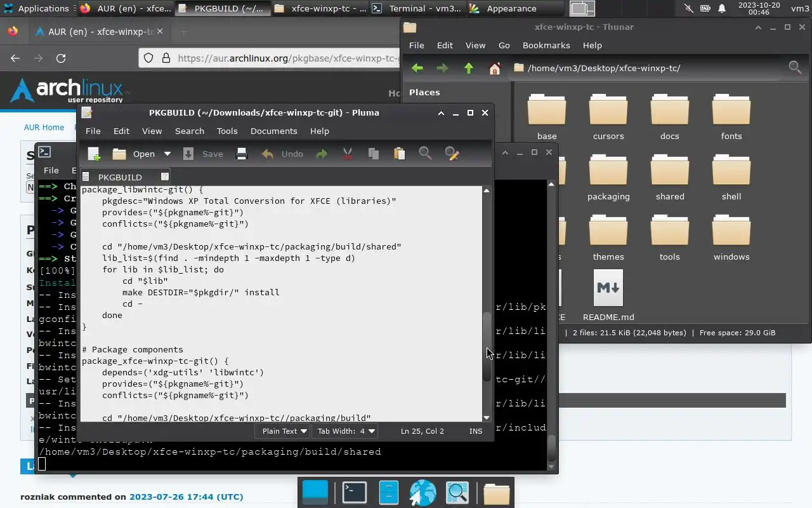Expand the Open recent files dropdown arrow in Pluma
The width and height of the screenshot is (812, 508).
click(167, 154)
